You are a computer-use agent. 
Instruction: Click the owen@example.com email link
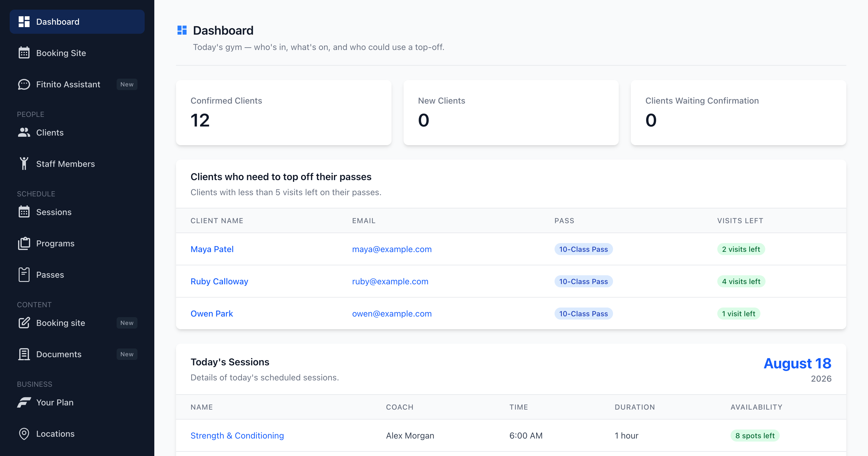point(392,313)
